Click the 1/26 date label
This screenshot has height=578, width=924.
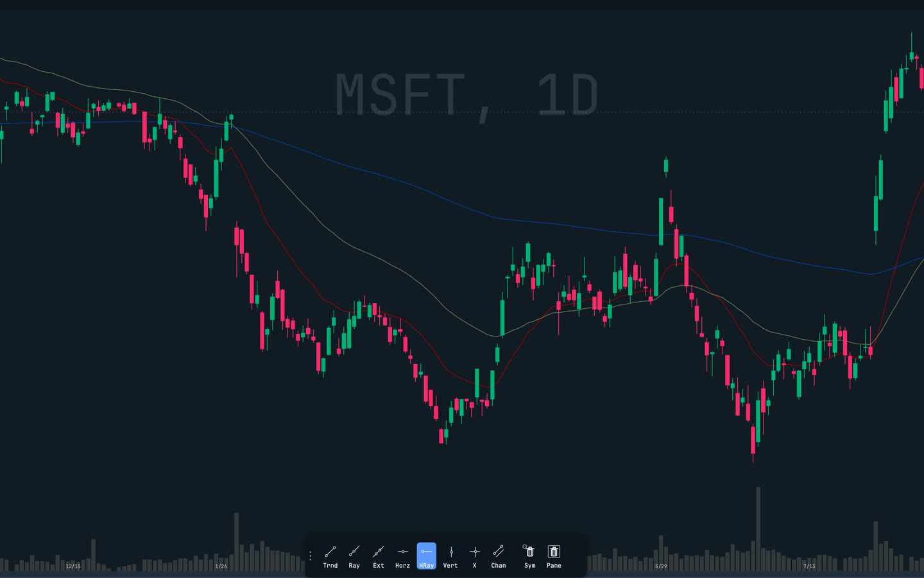tap(221, 566)
